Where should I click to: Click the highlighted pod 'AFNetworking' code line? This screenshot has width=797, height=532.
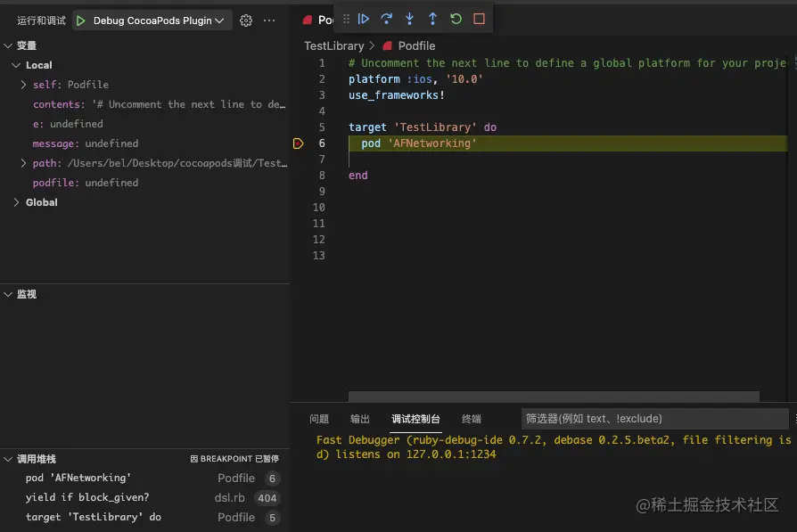coord(568,143)
